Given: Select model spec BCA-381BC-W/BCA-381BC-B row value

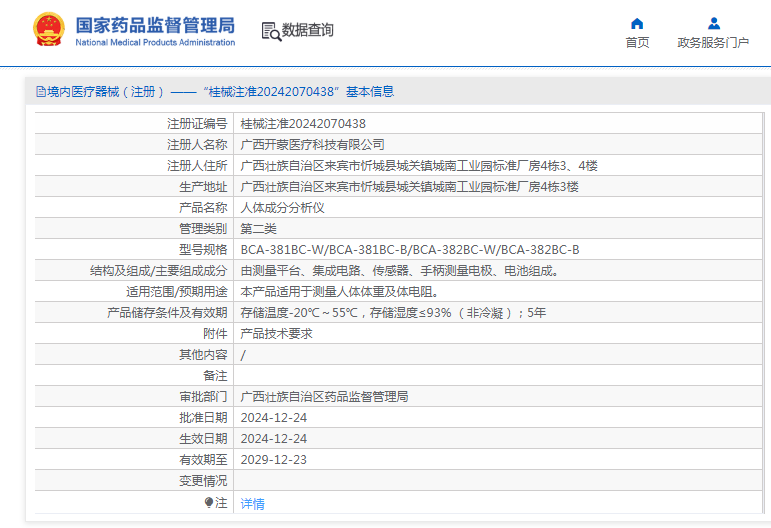Looking at the screenshot, I should [410, 250].
